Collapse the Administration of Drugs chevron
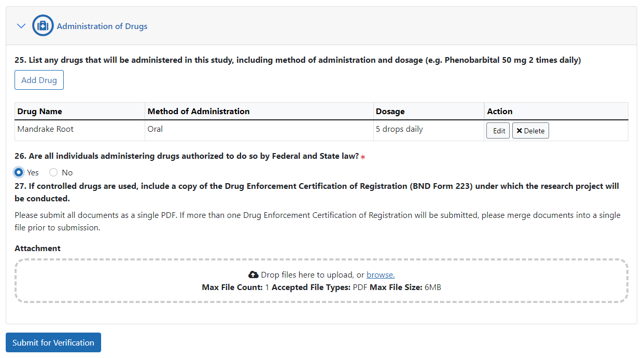This screenshot has width=644, height=358. click(x=21, y=26)
